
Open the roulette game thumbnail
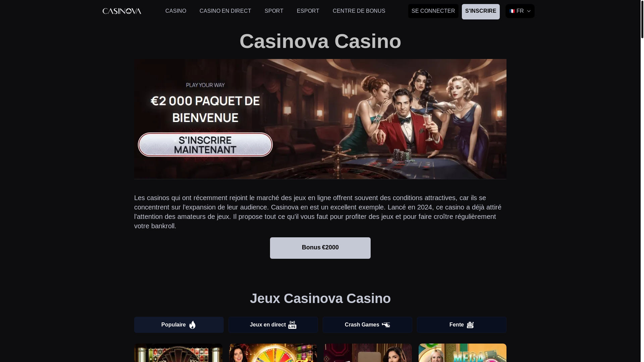pyautogui.click(x=178, y=353)
